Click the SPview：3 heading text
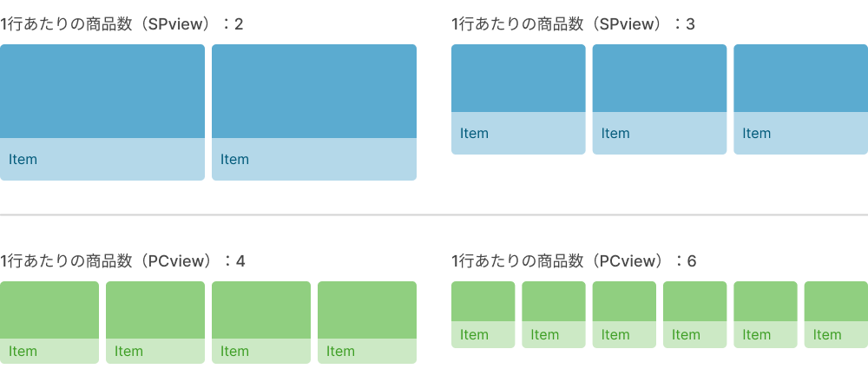868x382 pixels. [573, 24]
